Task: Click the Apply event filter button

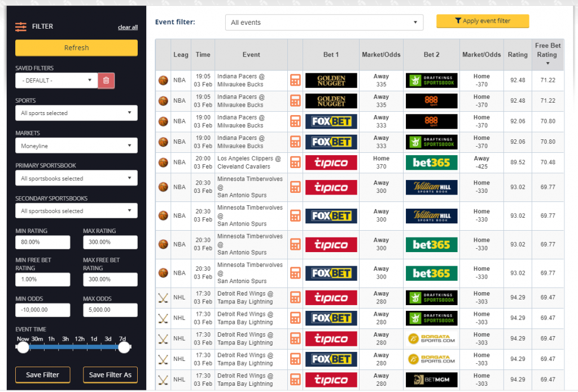Action: (483, 21)
